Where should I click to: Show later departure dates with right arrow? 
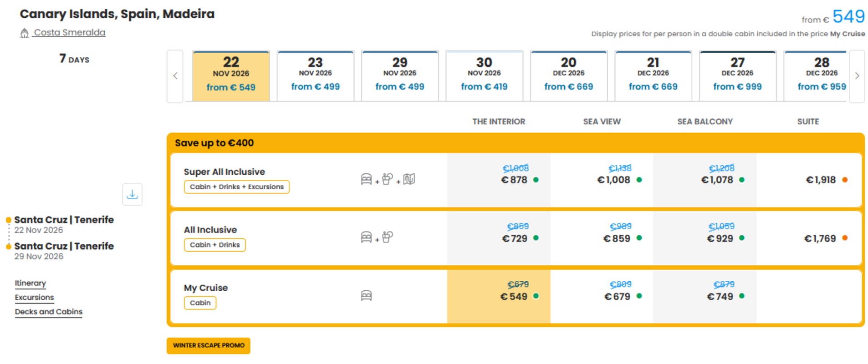point(857,76)
